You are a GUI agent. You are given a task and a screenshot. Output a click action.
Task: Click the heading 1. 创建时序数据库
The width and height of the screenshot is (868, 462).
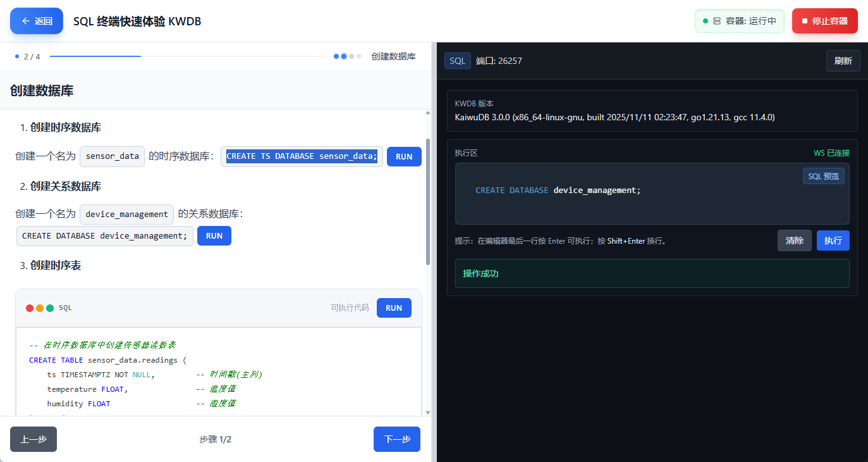click(61, 127)
